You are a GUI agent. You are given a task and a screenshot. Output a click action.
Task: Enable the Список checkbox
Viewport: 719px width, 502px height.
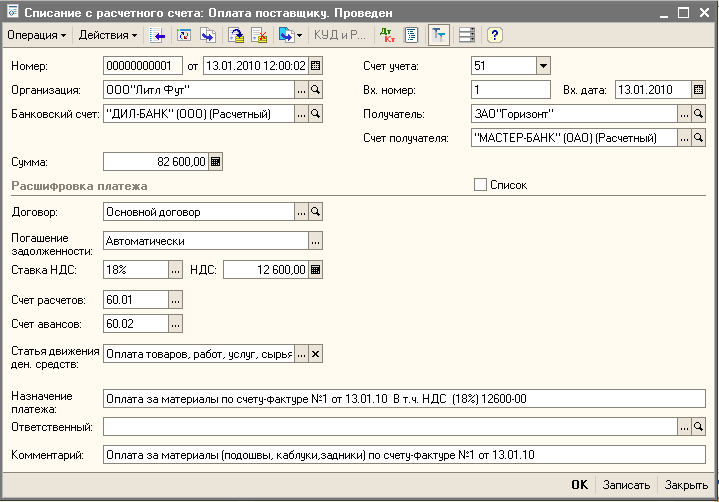(x=480, y=185)
